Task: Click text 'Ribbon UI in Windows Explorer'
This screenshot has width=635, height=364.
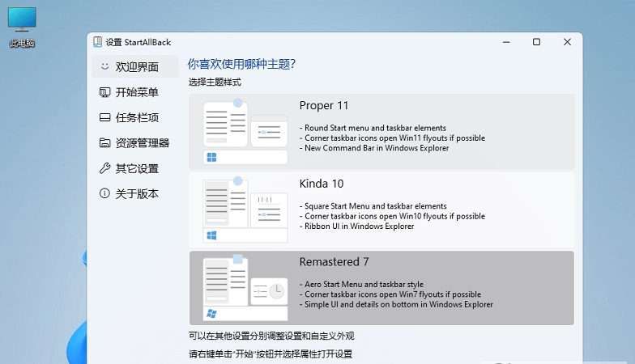Action: coord(360,226)
